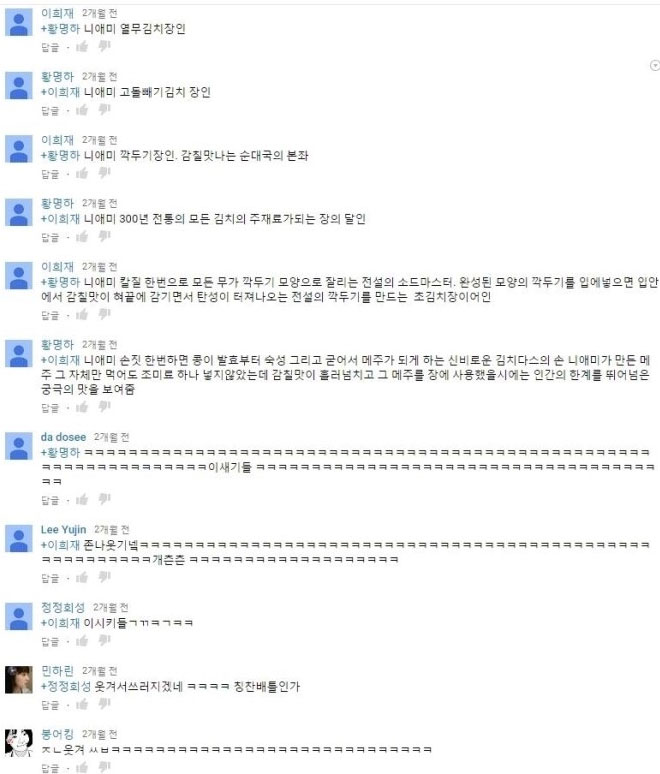Open 붕어킹's avatar thumbnail
The image size is (660, 774).
pos(19,743)
